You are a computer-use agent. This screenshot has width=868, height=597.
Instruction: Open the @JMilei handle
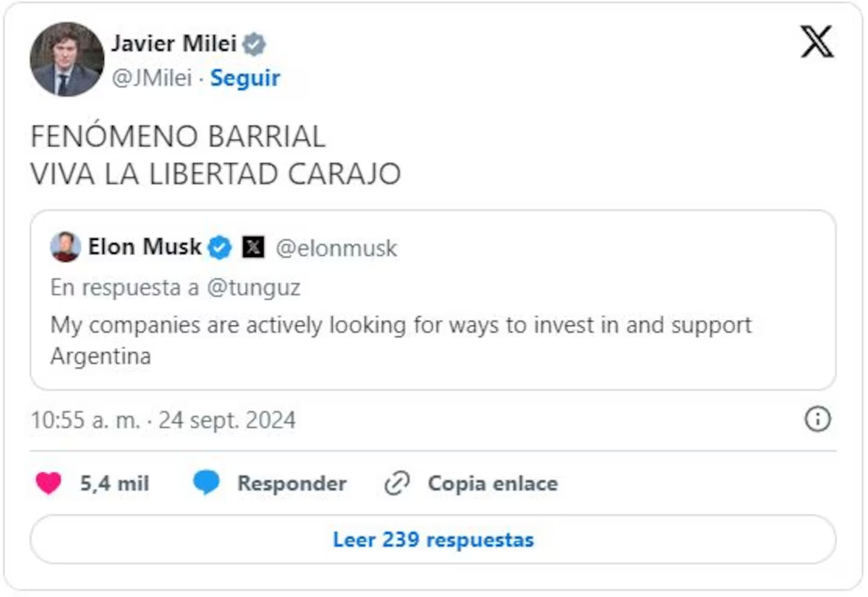pos(151,78)
